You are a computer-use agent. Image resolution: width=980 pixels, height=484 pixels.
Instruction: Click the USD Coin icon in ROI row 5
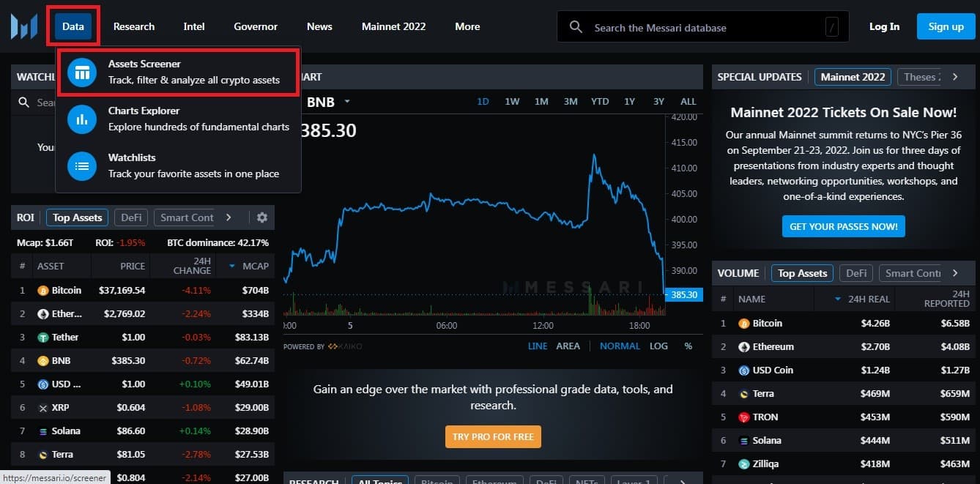point(43,384)
